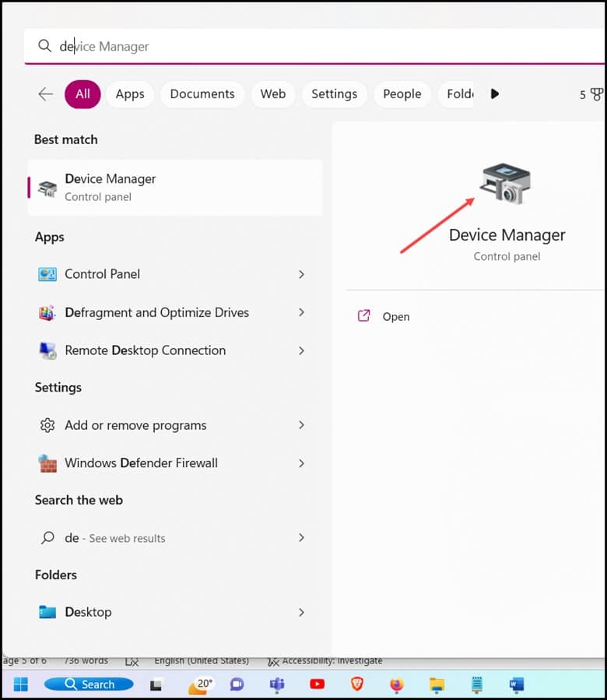Viewport: 607px width, 700px height.
Task: Click the large Device Manager preview icon
Action: [506, 184]
